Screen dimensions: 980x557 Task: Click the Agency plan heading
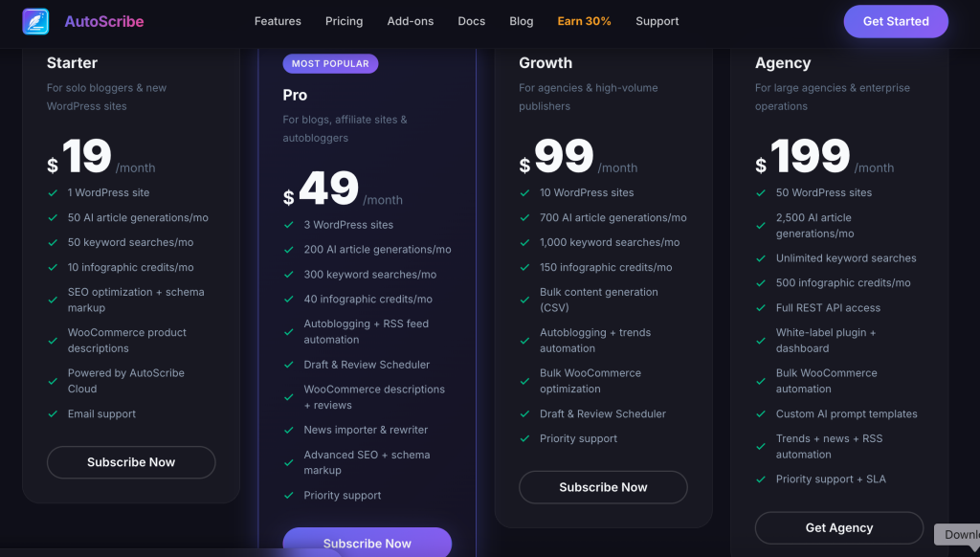pos(783,63)
